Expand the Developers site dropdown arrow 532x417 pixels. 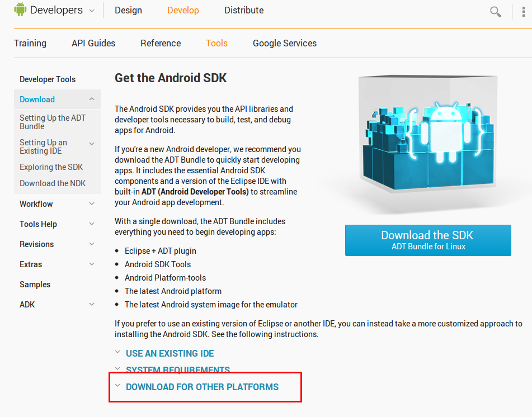(x=92, y=11)
